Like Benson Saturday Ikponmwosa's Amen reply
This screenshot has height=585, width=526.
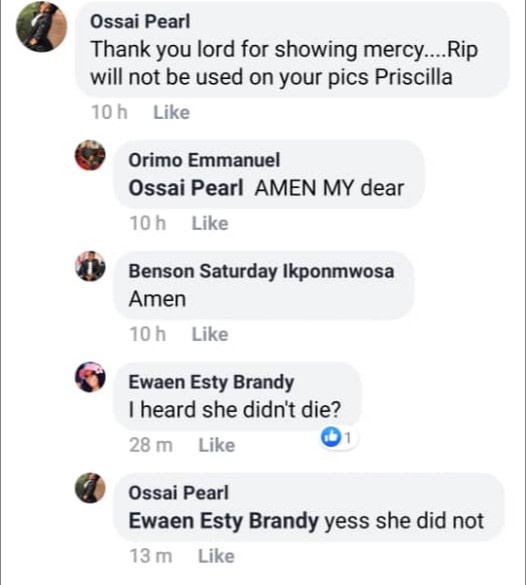tap(210, 334)
